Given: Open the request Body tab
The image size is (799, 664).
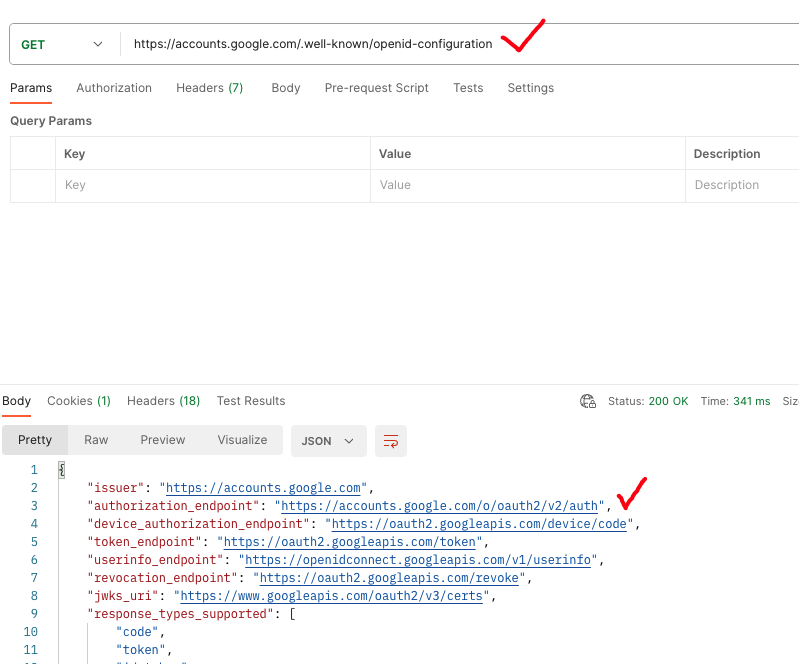Looking at the screenshot, I should (286, 88).
